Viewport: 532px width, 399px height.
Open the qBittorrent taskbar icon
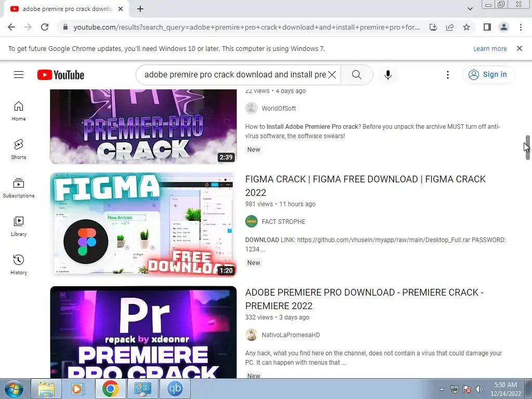(175, 389)
